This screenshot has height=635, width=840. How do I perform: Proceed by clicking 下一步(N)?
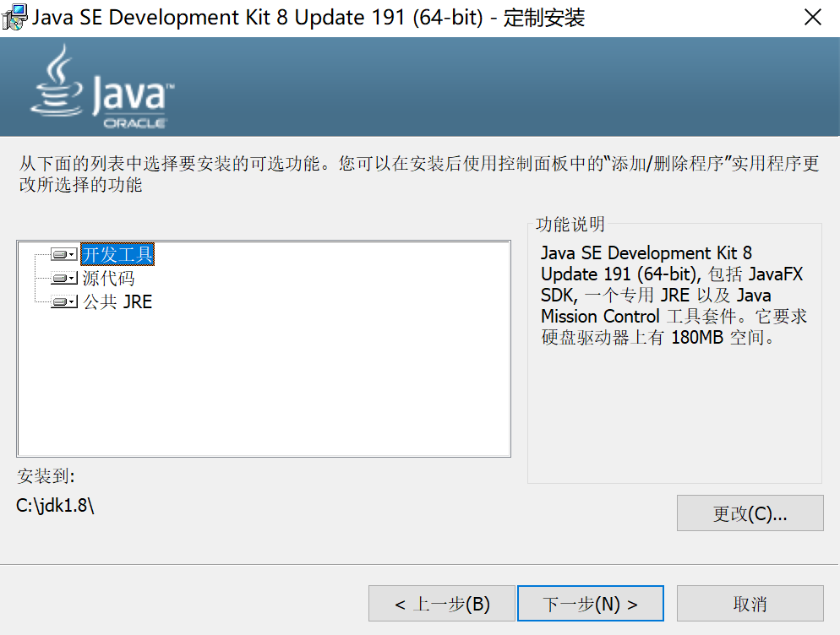[x=590, y=603]
